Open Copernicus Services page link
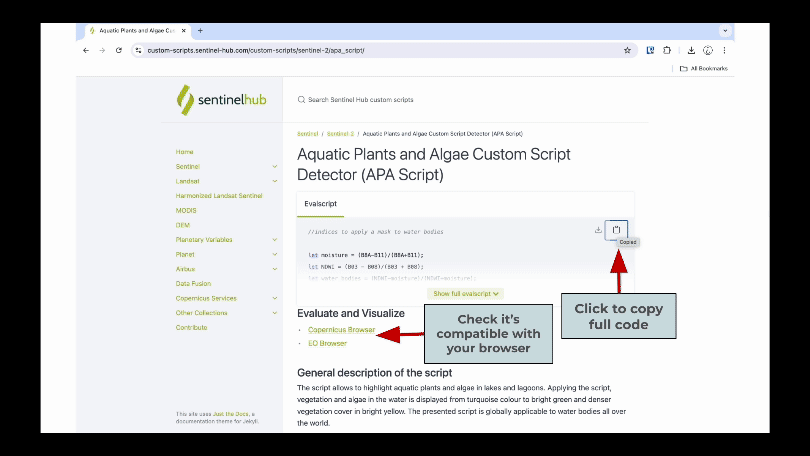 [206, 298]
